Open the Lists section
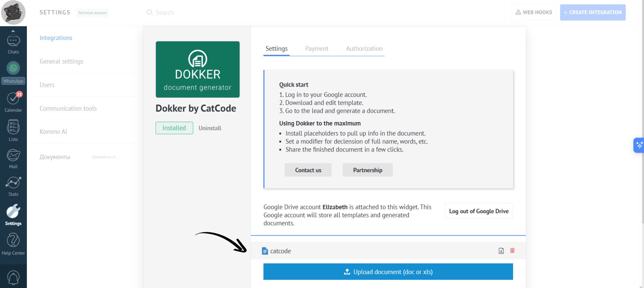The height and width of the screenshot is (288, 644). pos(13,130)
